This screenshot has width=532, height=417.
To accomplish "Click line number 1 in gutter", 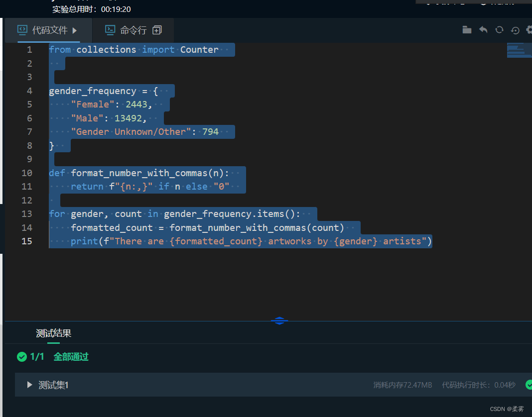I will pyautogui.click(x=29, y=49).
